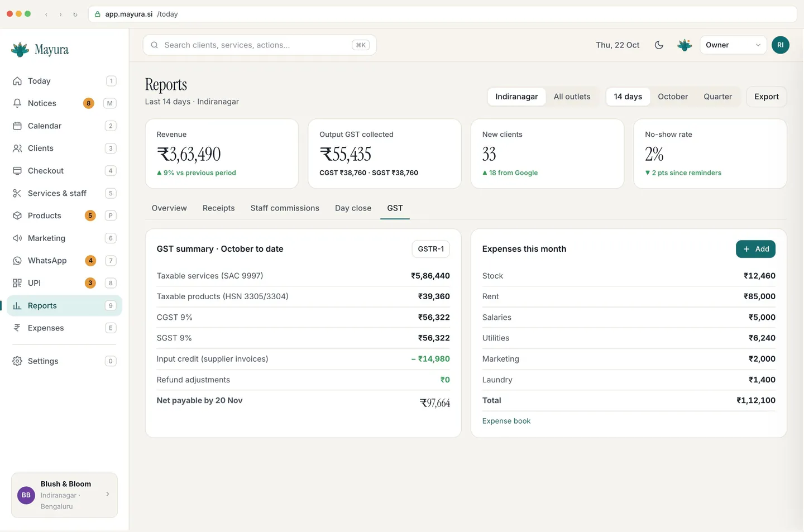Open Settings gear in sidebar
Viewport: 804px width, 532px height.
tap(17, 361)
